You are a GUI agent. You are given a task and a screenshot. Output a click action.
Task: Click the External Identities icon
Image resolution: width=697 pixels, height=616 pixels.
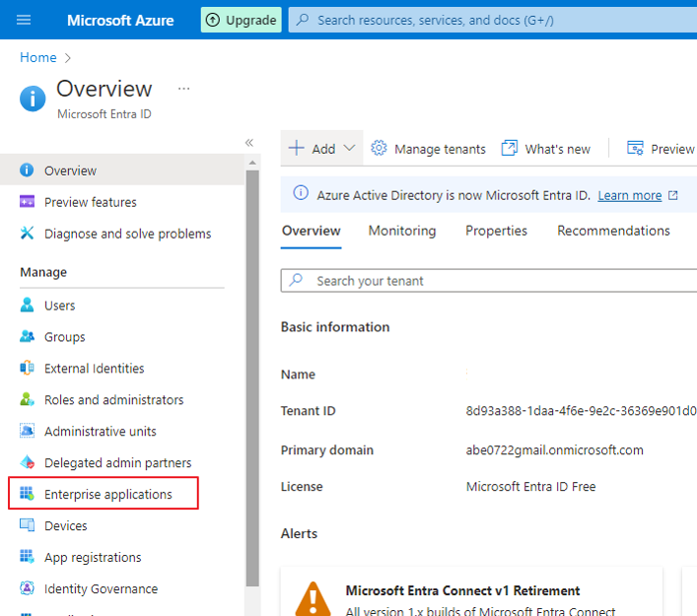[28, 369]
